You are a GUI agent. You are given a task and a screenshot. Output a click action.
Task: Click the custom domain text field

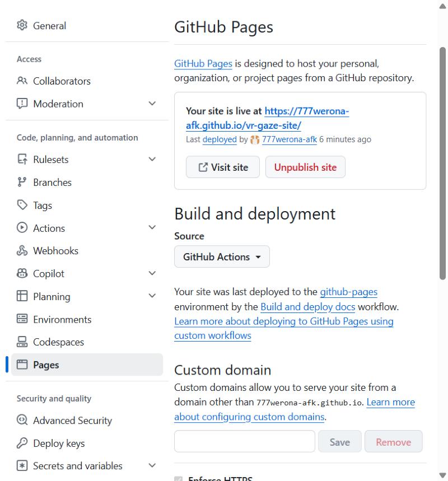click(x=245, y=441)
